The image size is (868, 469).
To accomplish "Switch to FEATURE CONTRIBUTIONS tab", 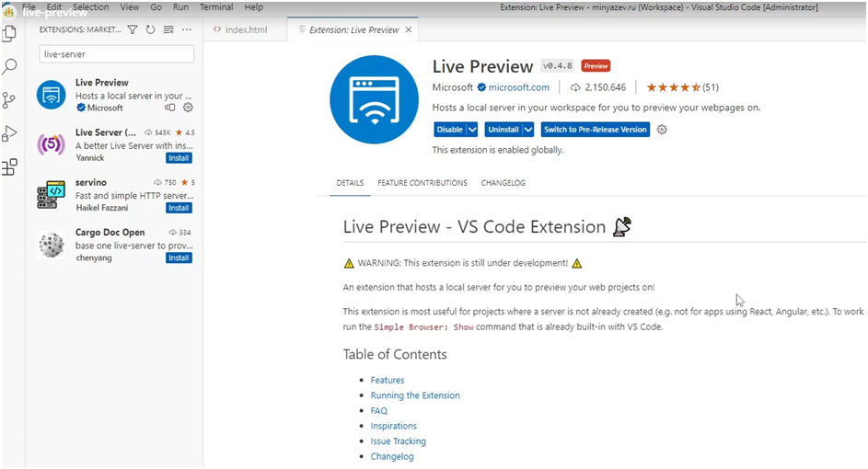I will pyautogui.click(x=422, y=182).
